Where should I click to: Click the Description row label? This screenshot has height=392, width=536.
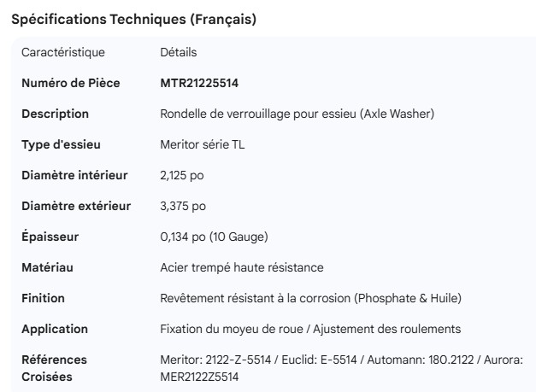(x=55, y=114)
